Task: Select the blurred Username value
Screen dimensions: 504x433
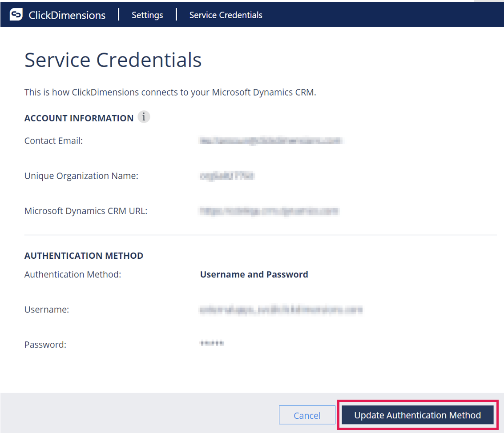Action: [x=281, y=310]
